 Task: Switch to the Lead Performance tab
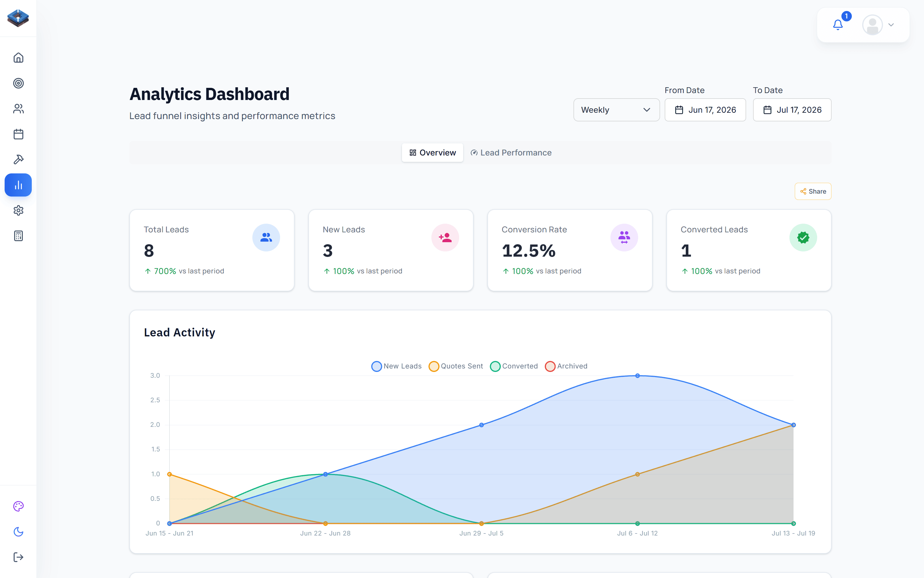pyautogui.click(x=511, y=153)
